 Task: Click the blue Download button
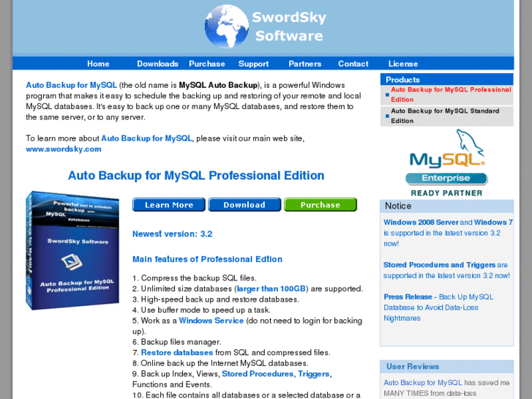(x=244, y=205)
